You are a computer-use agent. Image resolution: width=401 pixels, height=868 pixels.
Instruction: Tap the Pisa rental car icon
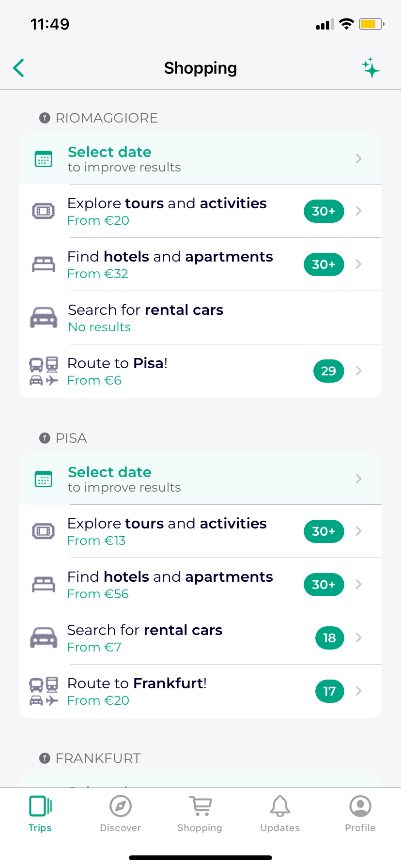44,637
